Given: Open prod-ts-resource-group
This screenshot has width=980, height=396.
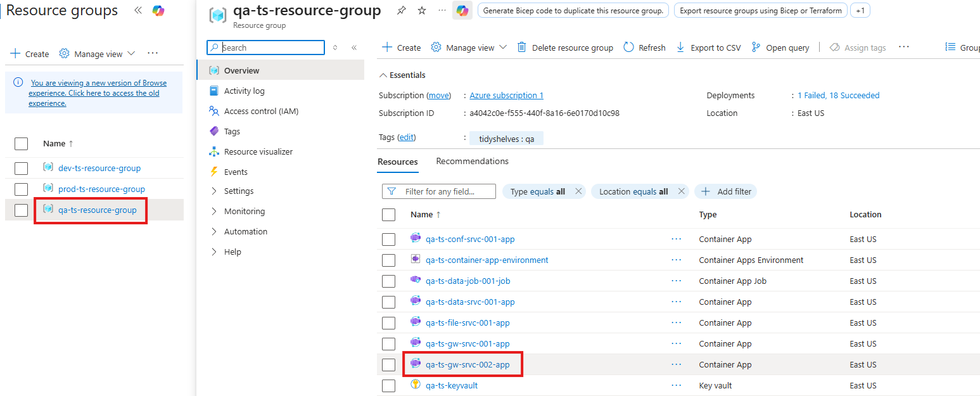Looking at the screenshot, I should point(101,189).
